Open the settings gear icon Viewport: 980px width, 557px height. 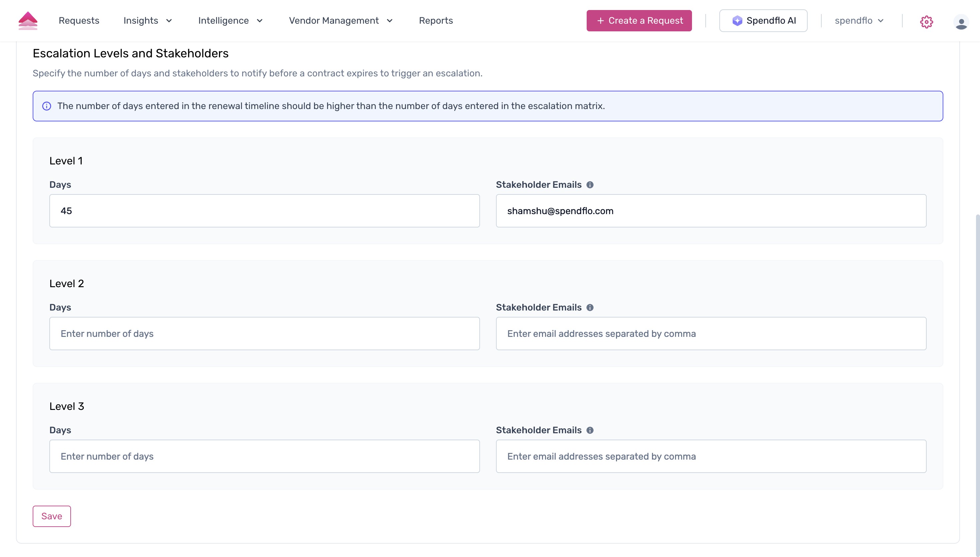(x=926, y=22)
